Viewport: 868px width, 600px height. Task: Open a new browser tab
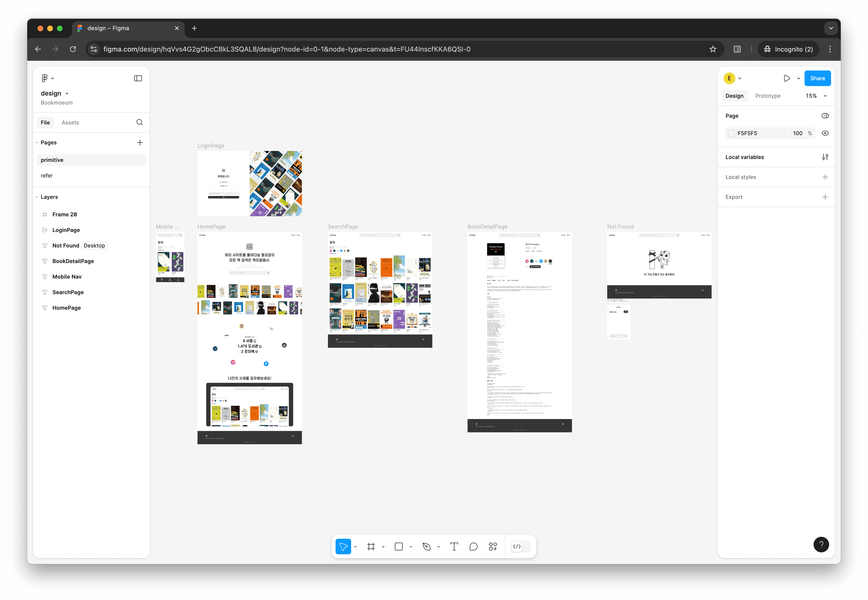tap(194, 28)
